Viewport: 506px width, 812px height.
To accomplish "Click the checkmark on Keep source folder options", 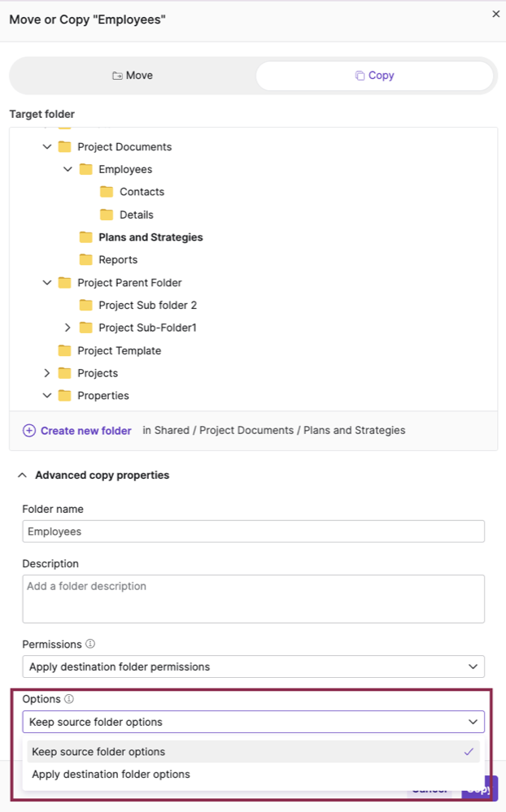I will tap(469, 752).
